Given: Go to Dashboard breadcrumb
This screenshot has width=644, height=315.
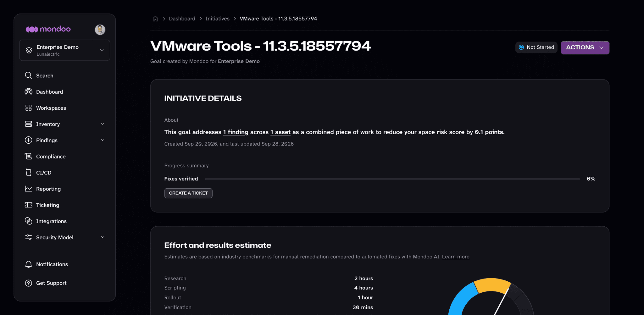Looking at the screenshot, I should tap(182, 19).
